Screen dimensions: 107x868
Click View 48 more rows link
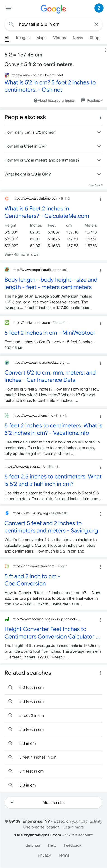pos(21,254)
